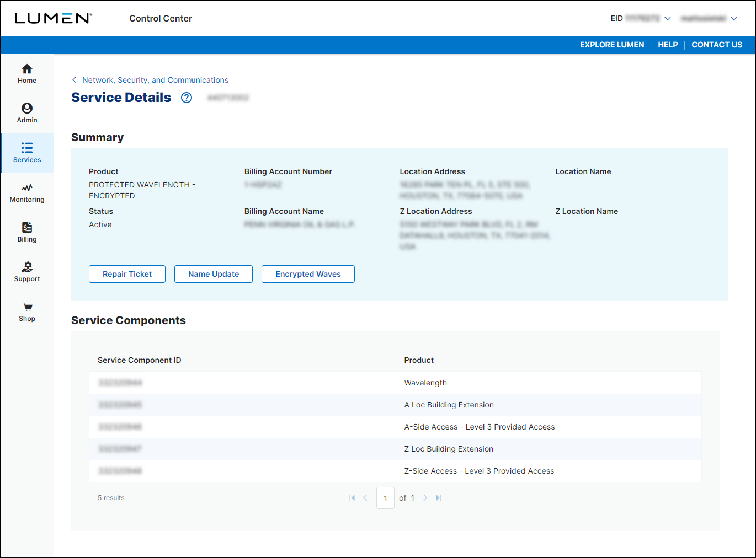
Task: Click the Billing Account Number label
Action: (288, 171)
